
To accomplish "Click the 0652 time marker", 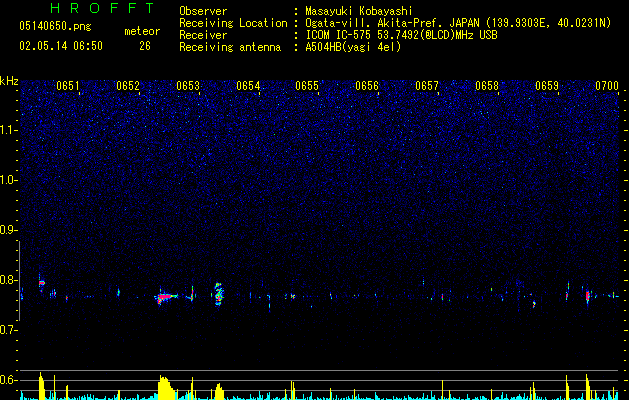I will click(128, 86).
